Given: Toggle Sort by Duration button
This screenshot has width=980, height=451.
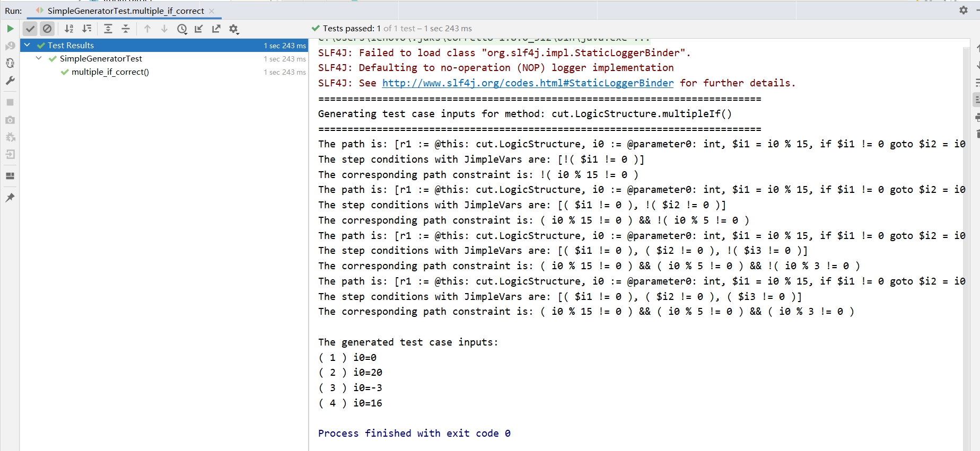Looking at the screenshot, I should pyautogui.click(x=87, y=29).
